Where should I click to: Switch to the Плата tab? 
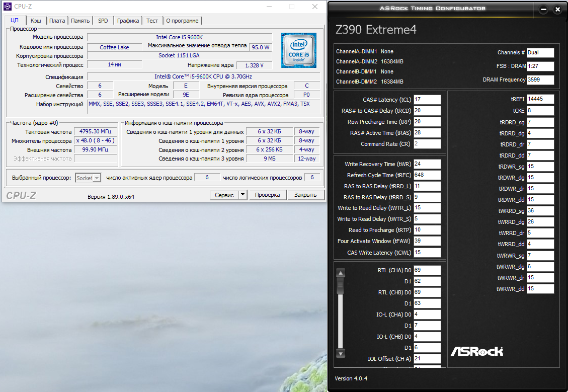[57, 21]
